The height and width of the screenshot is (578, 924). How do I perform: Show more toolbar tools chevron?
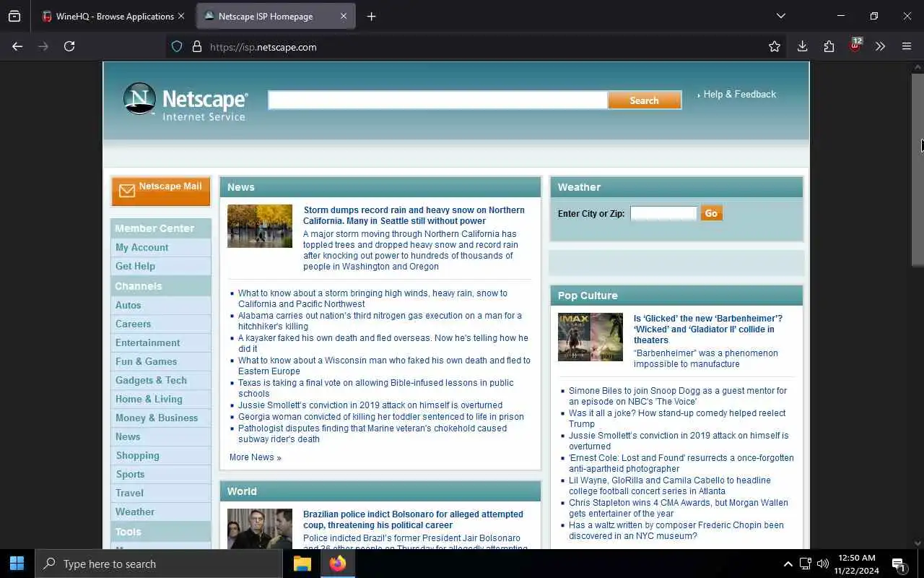click(x=880, y=46)
